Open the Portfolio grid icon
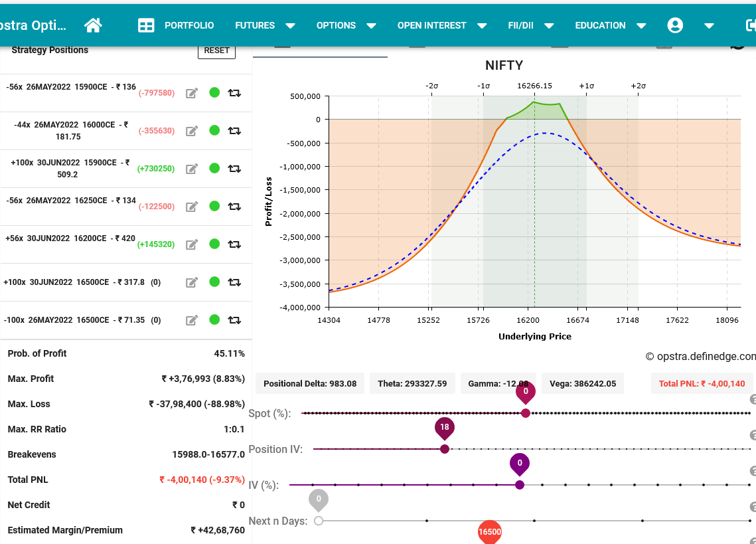 [x=146, y=25]
